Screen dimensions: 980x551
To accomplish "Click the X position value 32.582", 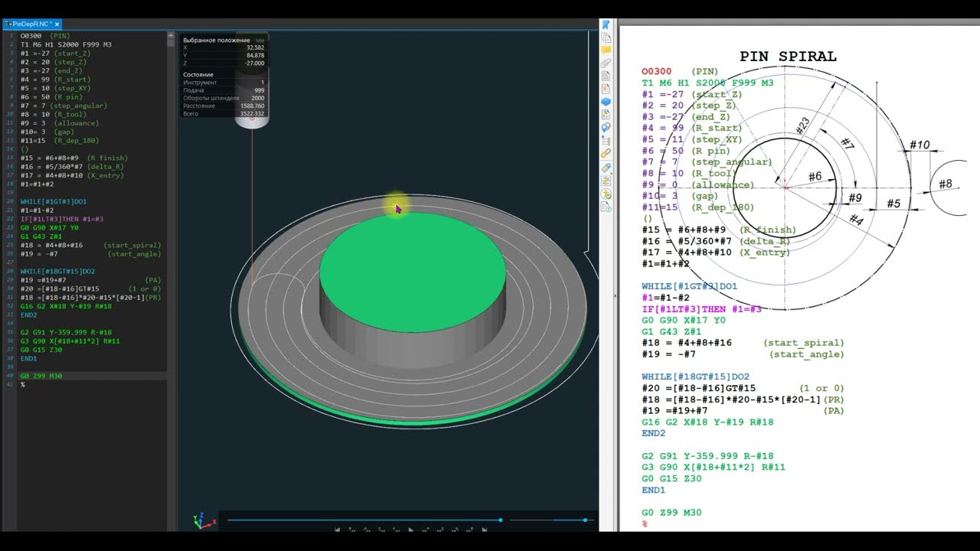I will pyautogui.click(x=256, y=47).
